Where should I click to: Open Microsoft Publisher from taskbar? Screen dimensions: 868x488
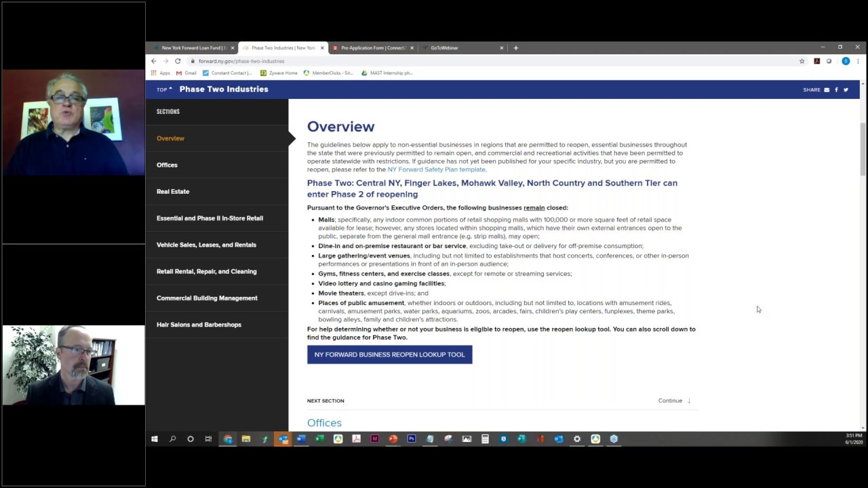point(521,439)
